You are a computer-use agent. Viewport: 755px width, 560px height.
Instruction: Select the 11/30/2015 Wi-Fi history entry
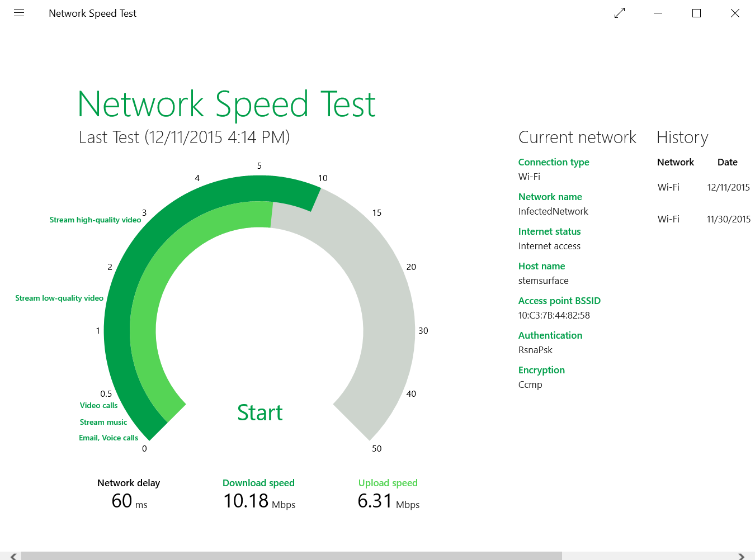704,219
